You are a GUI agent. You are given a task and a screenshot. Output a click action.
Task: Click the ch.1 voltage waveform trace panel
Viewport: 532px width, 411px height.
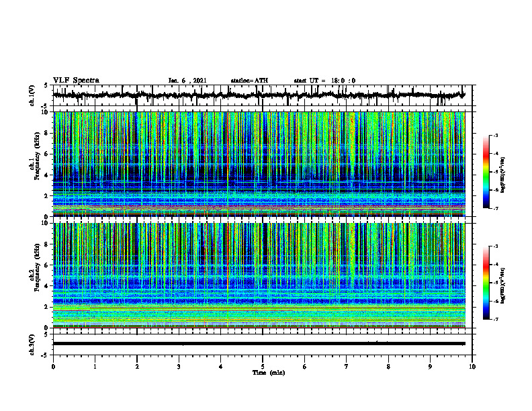click(x=262, y=95)
